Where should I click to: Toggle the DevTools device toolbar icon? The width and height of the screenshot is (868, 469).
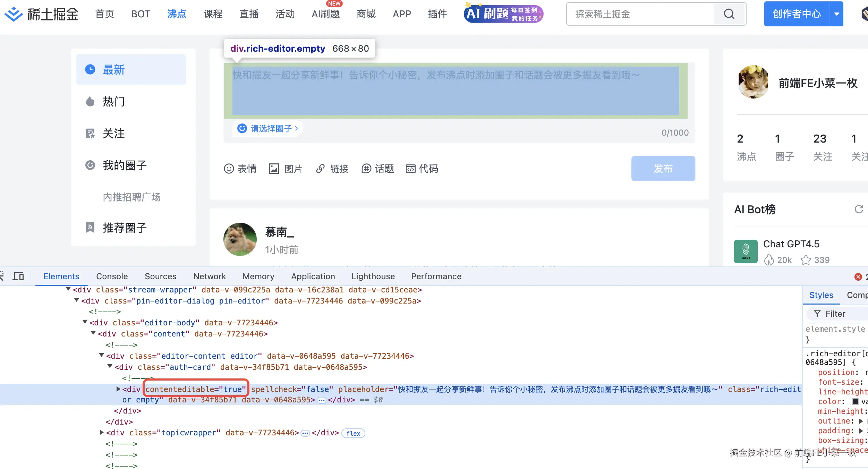click(x=18, y=276)
